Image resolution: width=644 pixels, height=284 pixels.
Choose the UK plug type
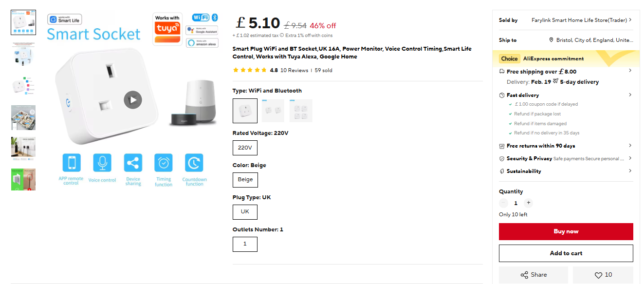coord(245,212)
